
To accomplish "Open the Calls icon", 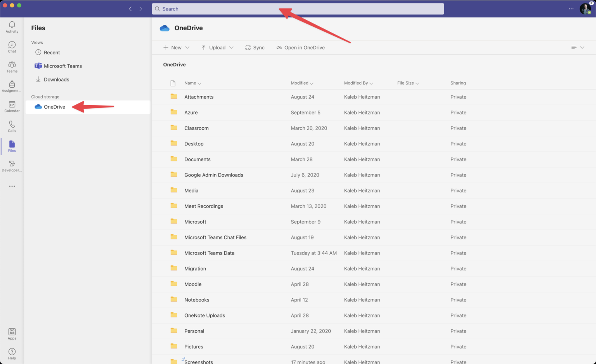I will click(12, 126).
